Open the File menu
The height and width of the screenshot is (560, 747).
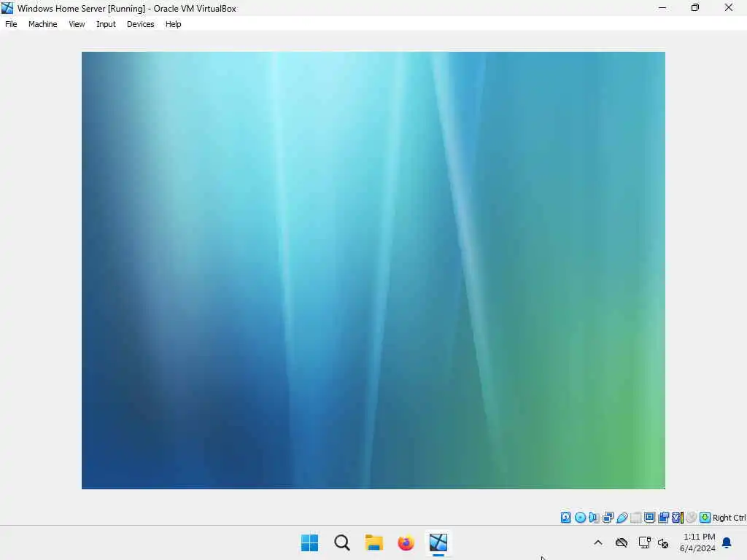click(x=11, y=24)
